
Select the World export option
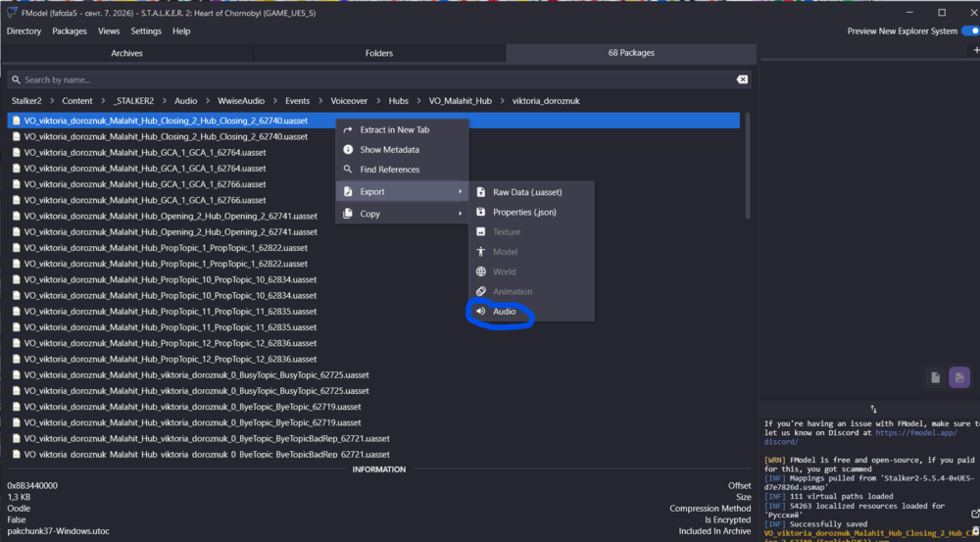(x=531, y=271)
